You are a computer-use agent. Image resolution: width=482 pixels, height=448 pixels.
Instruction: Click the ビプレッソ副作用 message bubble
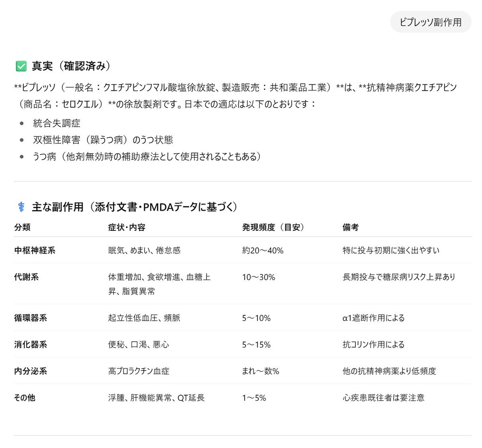click(x=431, y=22)
